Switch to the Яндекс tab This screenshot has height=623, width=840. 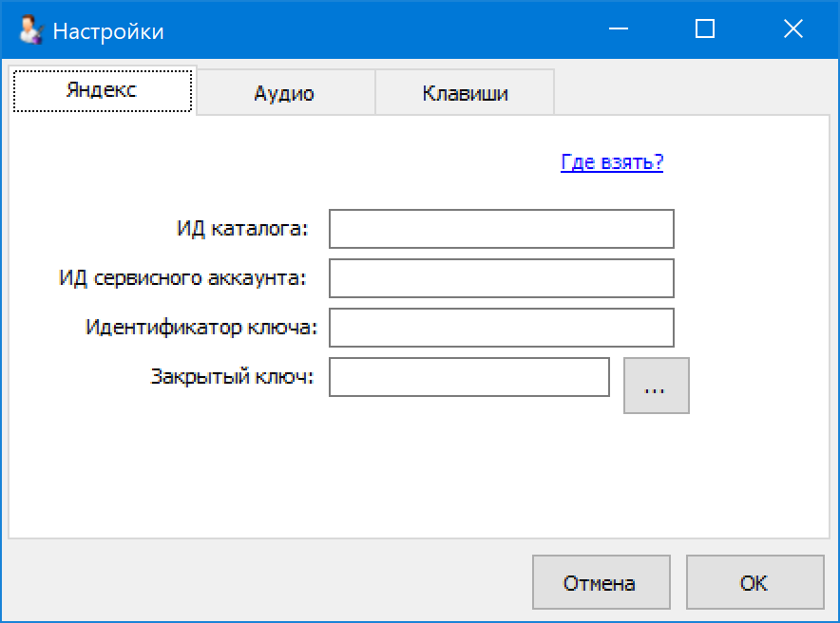tap(102, 91)
